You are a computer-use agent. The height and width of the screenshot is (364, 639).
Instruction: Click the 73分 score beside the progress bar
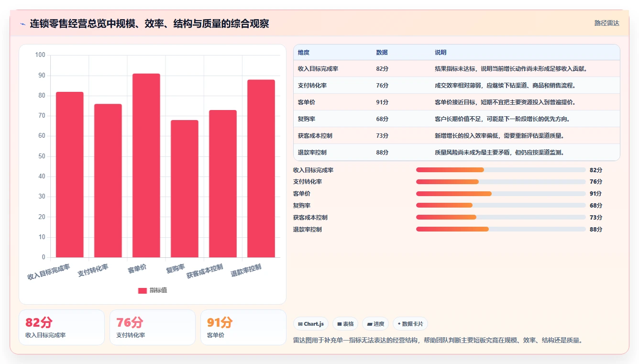596,217
